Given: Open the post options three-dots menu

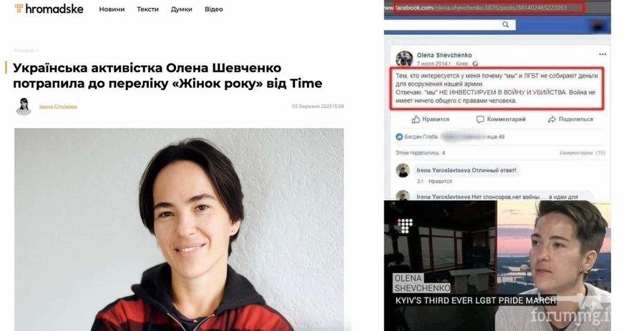Looking at the screenshot, I should [602, 54].
